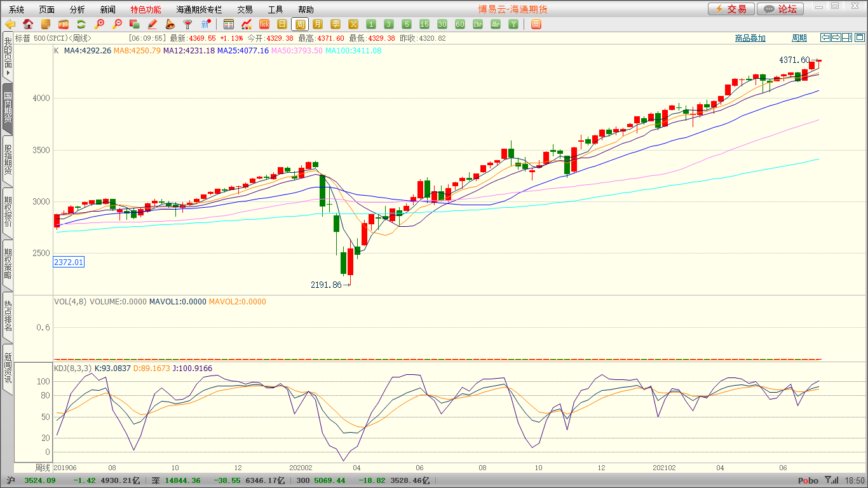Open the 海通期货专栏 menu
Screen dimensions: 868x488
tap(200, 10)
